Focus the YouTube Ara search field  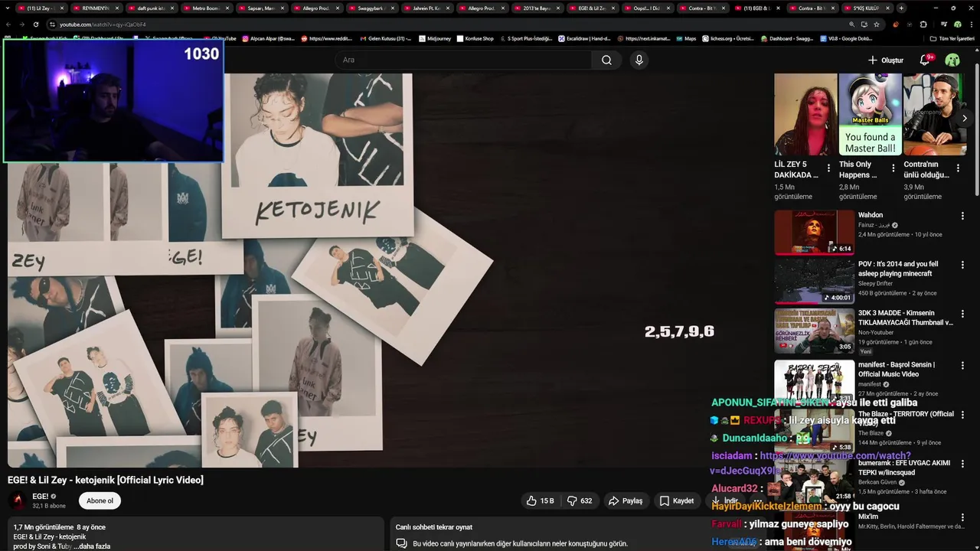pos(463,60)
